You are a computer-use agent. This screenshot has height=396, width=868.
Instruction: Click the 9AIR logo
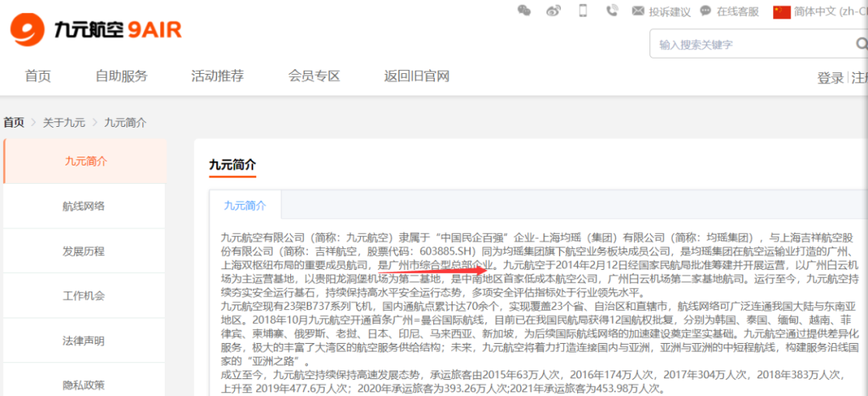(96, 30)
